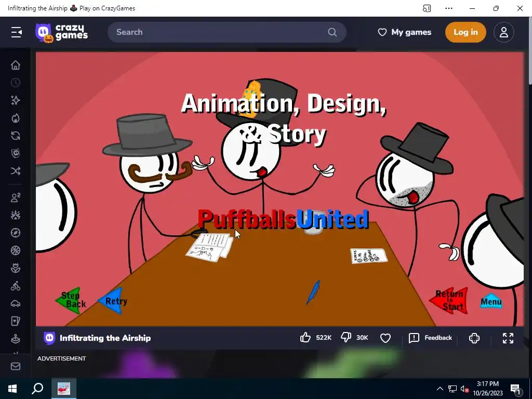Enter fullscreen mode for the game
This screenshot has width=532, height=399.
coord(508,338)
